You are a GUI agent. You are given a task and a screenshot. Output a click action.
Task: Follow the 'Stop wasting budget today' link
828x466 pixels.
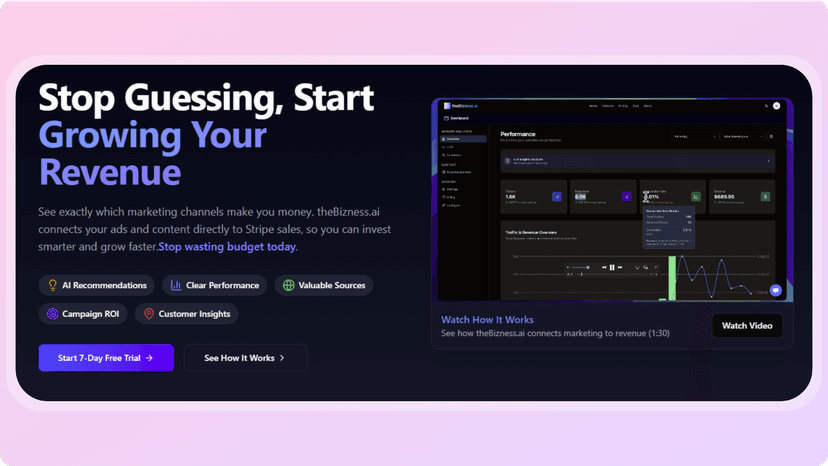(228, 247)
